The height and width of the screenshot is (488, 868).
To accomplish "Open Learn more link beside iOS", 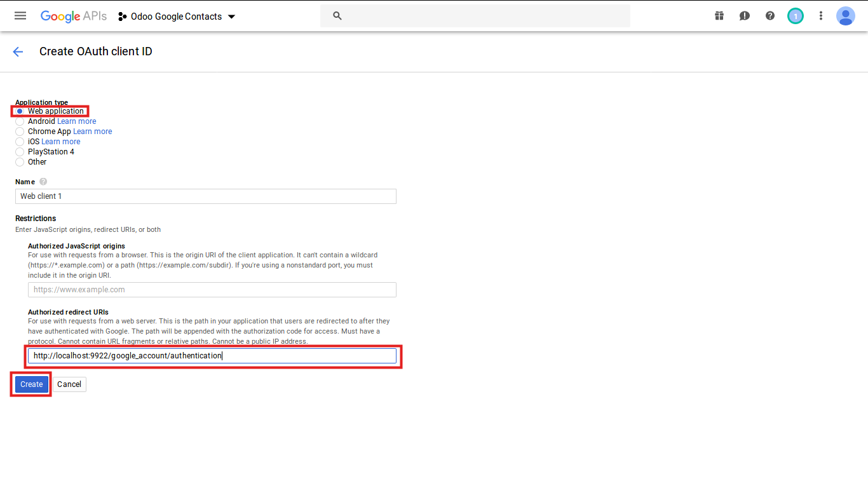I will [61, 142].
